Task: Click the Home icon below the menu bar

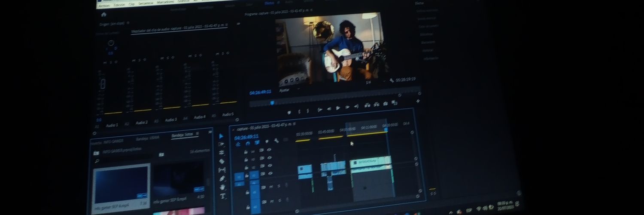Action: point(103,14)
